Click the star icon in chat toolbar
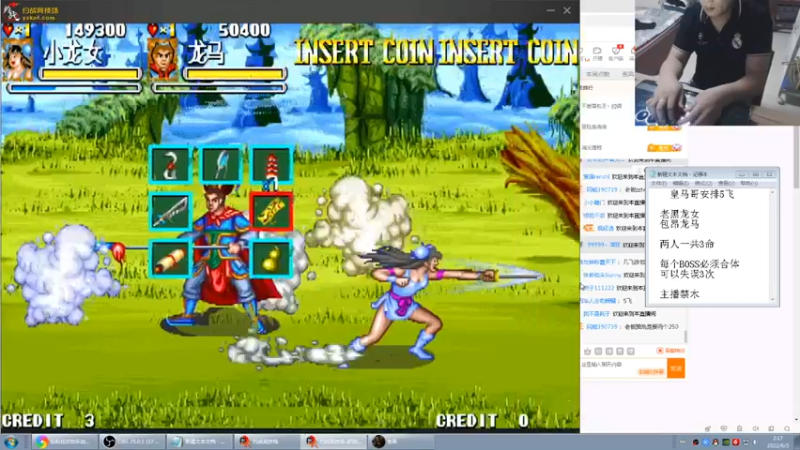The height and width of the screenshot is (450, 800). click(x=588, y=351)
